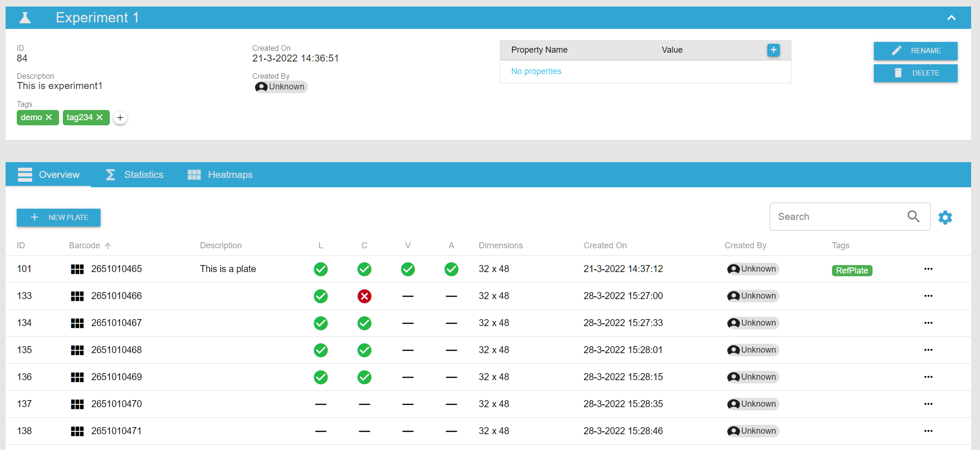Click the experiment flask icon in header
The height and width of the screenshot is (450, 980).
tap(25, 18)
